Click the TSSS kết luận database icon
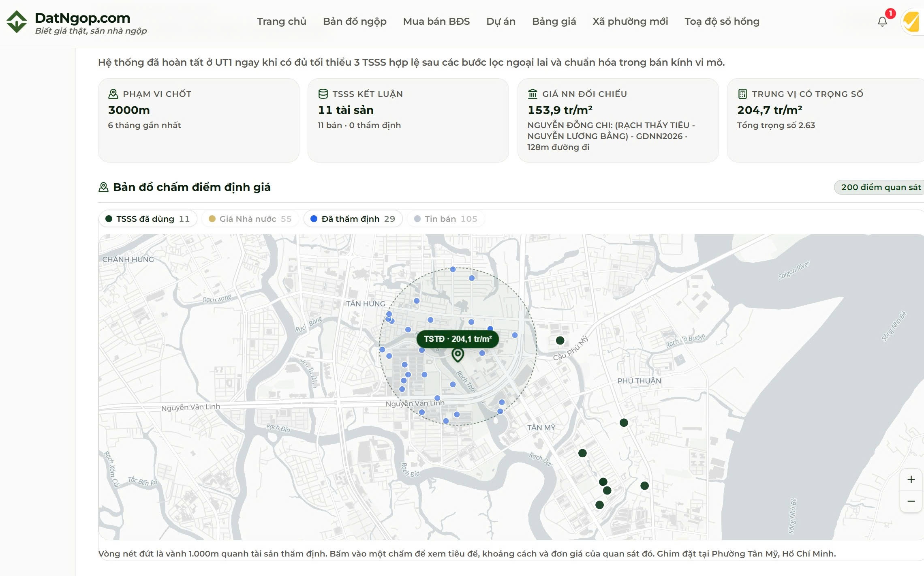This screenshot has width=924, height=576. point(323,94)
